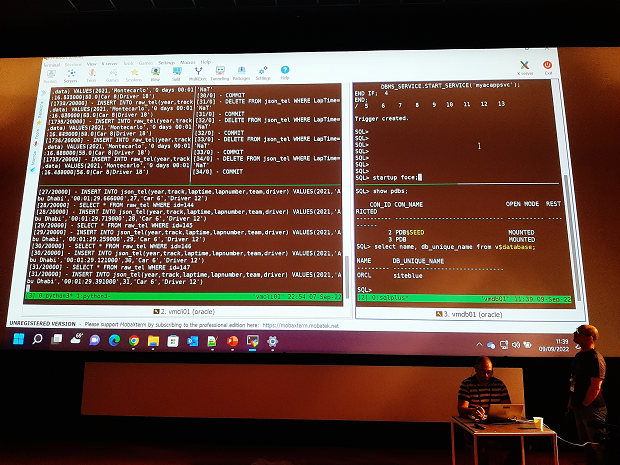Click the '0:python3* 1:python3-' tmux status
620x465 pixels.
[74, 296]
